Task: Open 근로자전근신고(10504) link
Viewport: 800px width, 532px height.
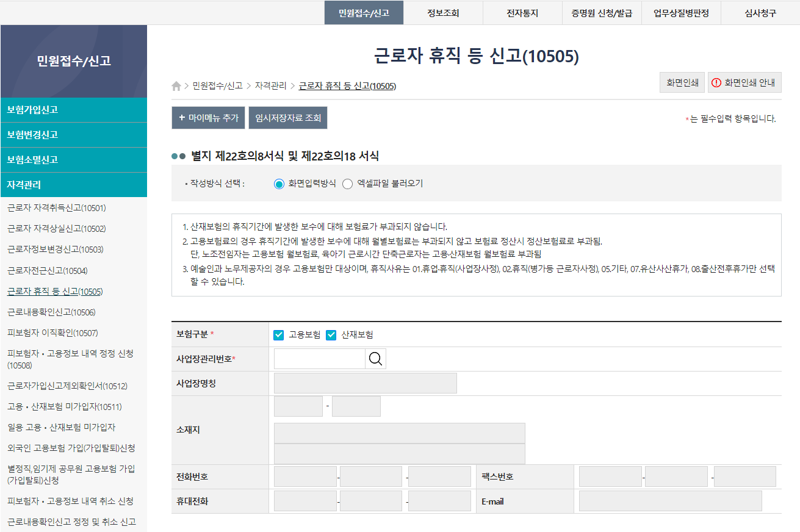Action: 48,271
